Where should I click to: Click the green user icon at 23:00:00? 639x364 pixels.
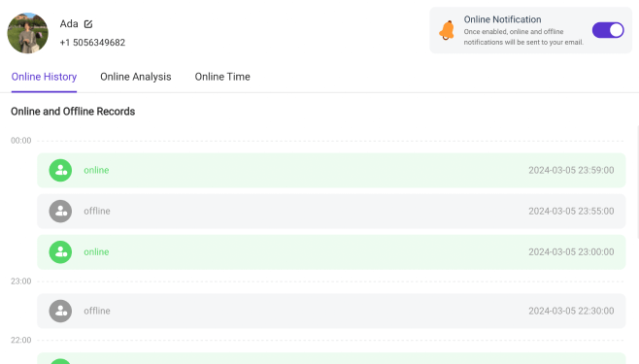[60, 252]
